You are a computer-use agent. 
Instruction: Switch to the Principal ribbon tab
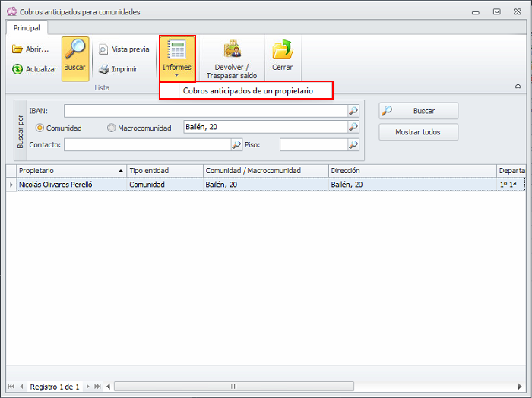27,28
